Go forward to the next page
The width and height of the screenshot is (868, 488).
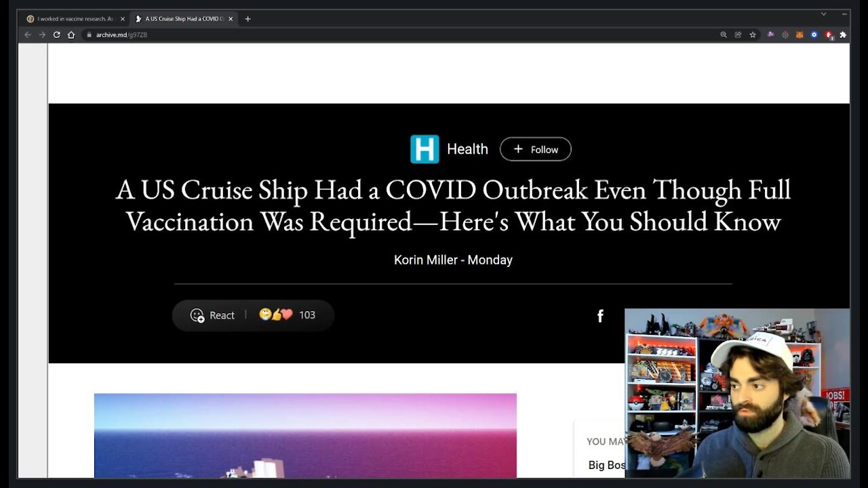pos(42,35)
